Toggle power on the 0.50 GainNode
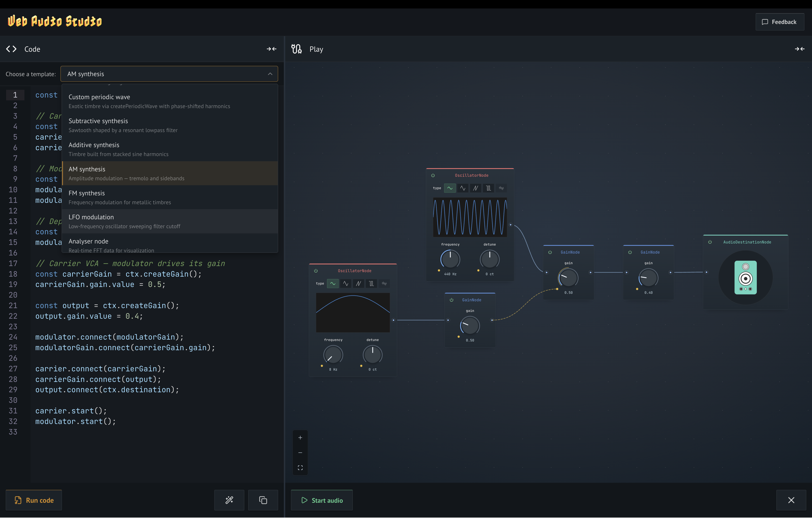Image resolution: width=812 pixels, height=518 pixels. pyautogui.click(x=550, y=252)
